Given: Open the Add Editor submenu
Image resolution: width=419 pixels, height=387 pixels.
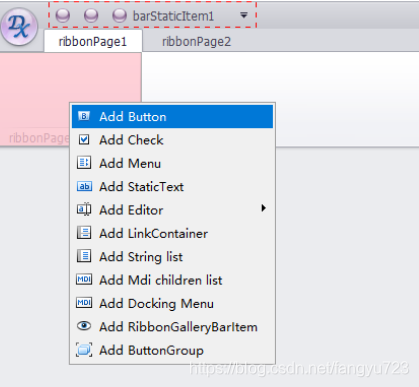Looking at the screenshot, I should coord(172,210).
